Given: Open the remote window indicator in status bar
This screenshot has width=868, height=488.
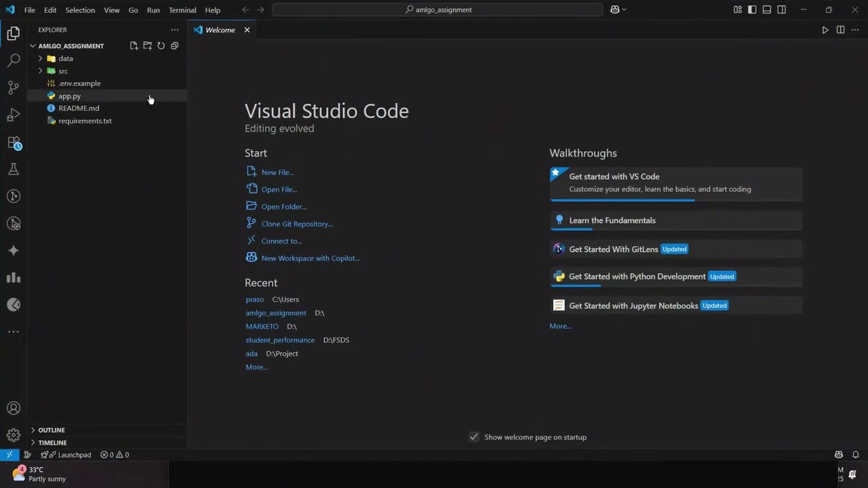Looking at the screenshot, I should [9, 455].
